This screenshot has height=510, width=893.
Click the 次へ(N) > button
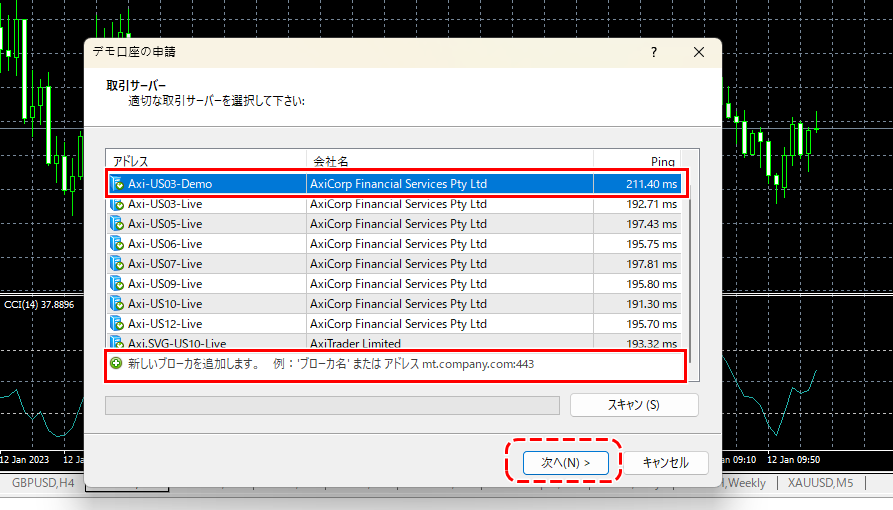coord(566,463)
